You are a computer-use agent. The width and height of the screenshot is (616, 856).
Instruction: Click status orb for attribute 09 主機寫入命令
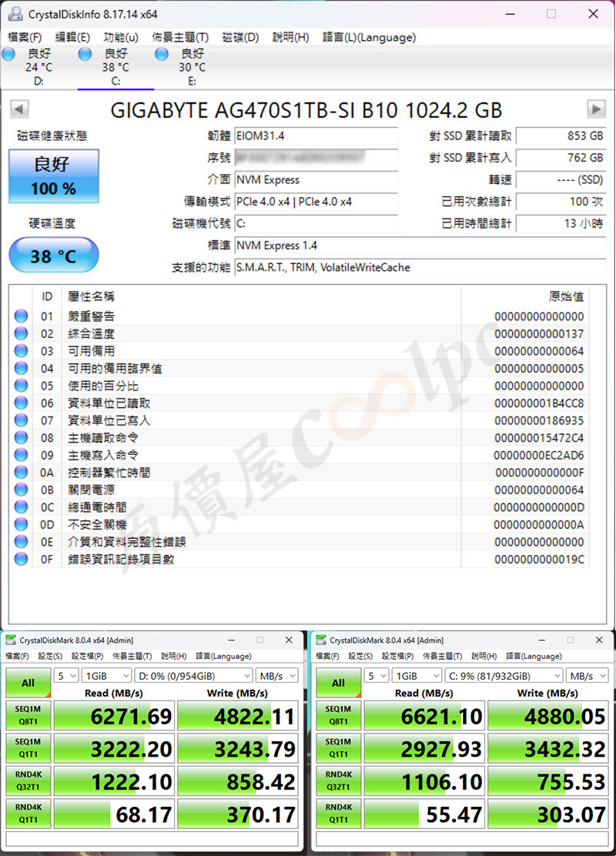click(x=22, y=455)
